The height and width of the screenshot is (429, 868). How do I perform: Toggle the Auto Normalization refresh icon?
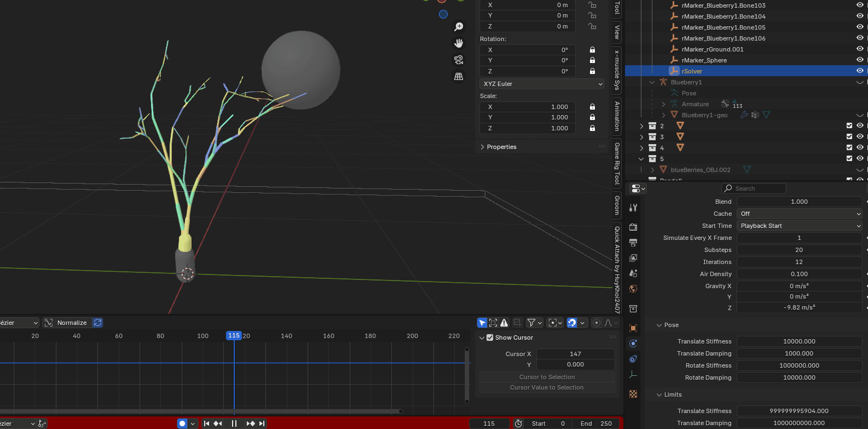coord(98,323)
